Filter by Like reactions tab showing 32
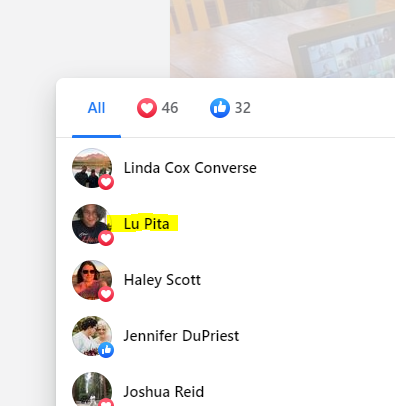This screenshot has height=406, width=395. [230, 108]
